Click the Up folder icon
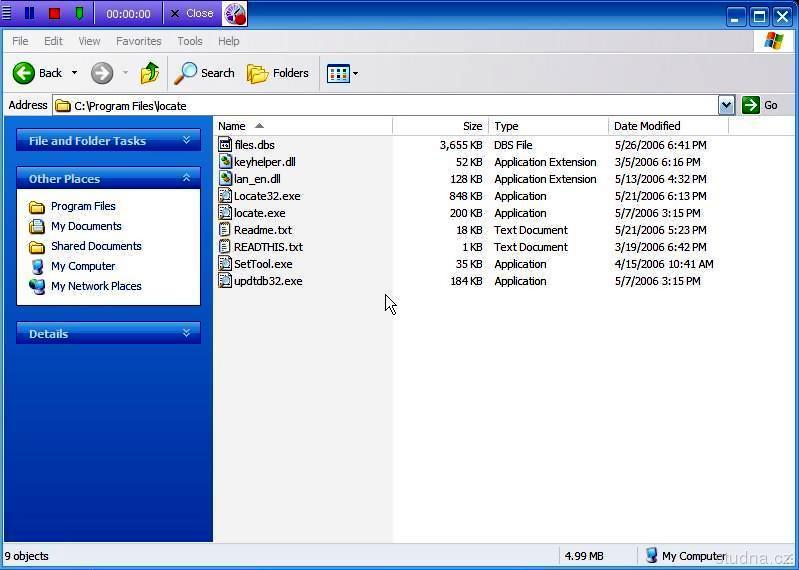This screenshot has height=570, width=799. click(x=150, y=73)
